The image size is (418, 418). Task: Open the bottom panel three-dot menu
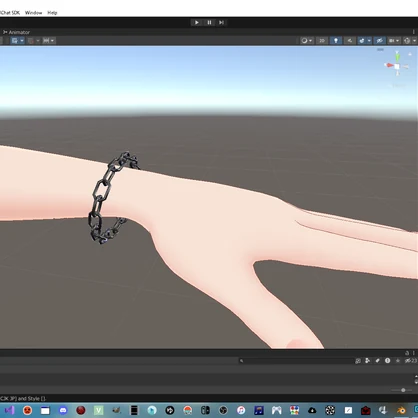coord(414,353)
